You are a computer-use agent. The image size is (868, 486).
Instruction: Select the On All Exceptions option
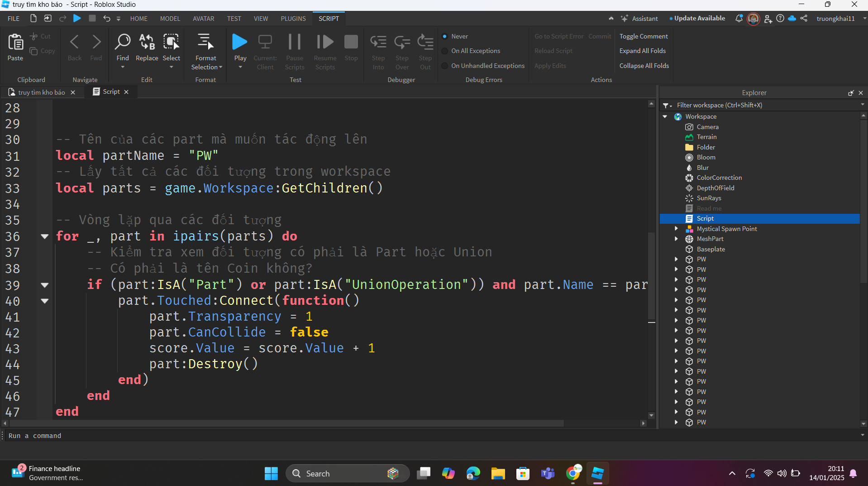[445, 51]
